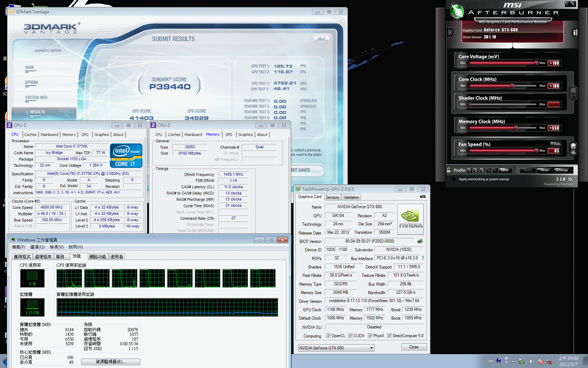Open the Sensors tab in GPU-Z
588x368 pixels.
point(332,197)
